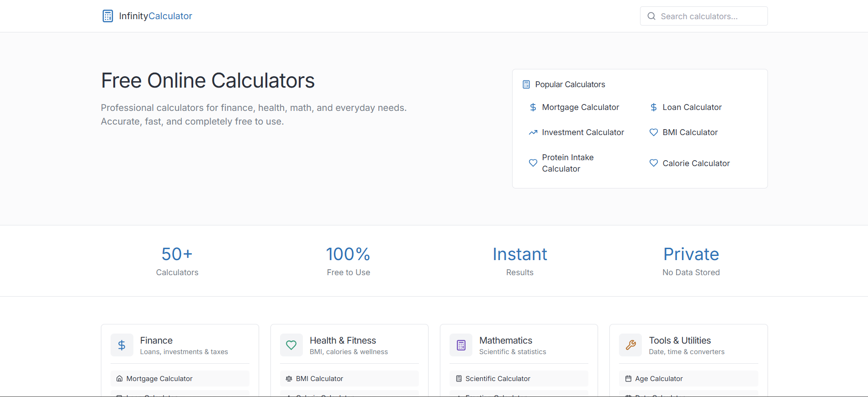
Task: Click the scales icon beside BMI Calculator entry
Action: point(288,378)
